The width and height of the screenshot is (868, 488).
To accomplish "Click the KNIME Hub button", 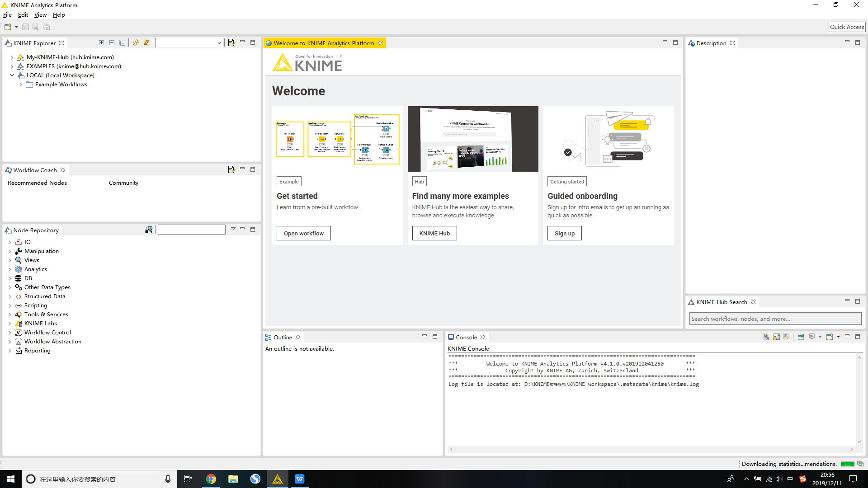I will coord(434,234).
